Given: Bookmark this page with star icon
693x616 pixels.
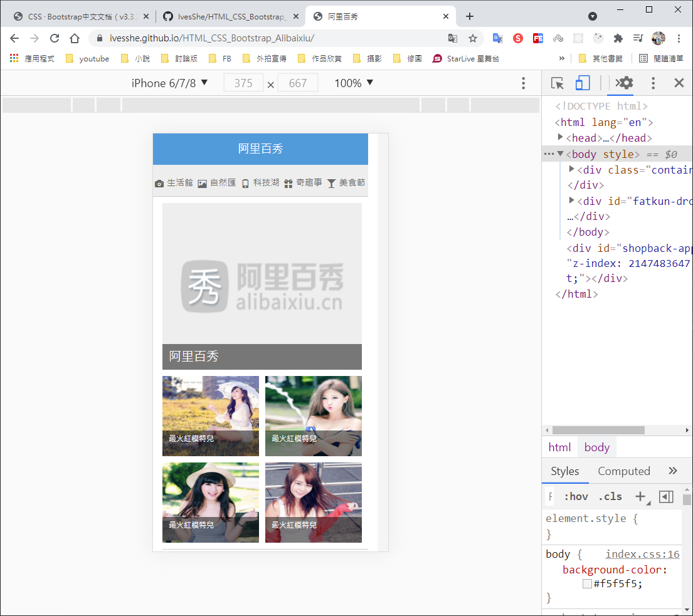Looking at the screenshot, I should [x=473, y=38].
